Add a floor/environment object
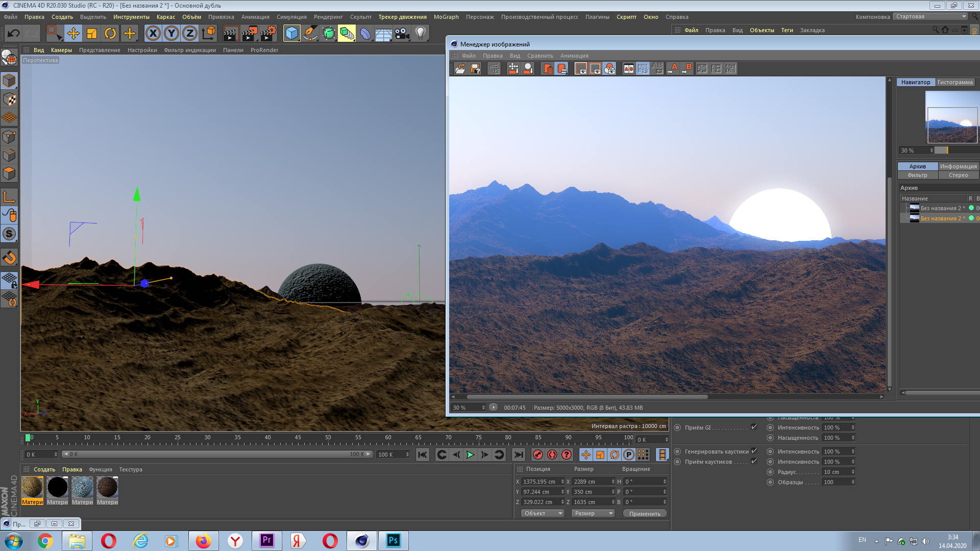The height and width of the screenshot is (551, 980). pos(384,34)
